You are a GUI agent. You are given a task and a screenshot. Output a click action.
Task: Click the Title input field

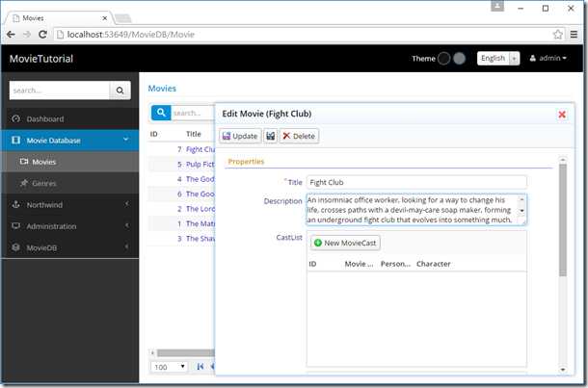[x=416, y=182]
